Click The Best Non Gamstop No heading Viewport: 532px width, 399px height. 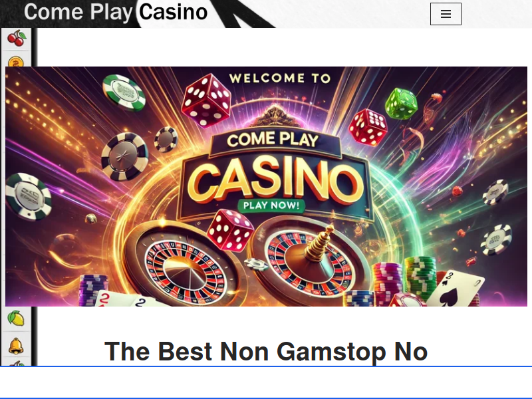pos(265,352)
